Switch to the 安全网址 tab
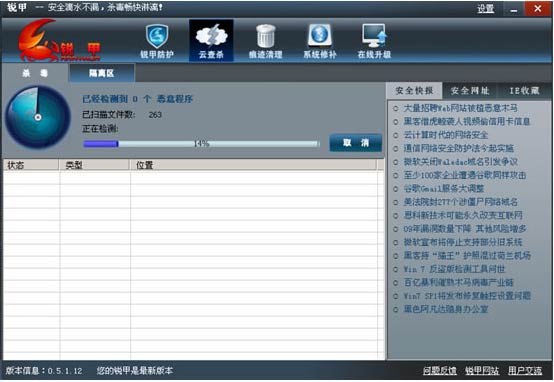Screen dimensions: 554x382 470,91
